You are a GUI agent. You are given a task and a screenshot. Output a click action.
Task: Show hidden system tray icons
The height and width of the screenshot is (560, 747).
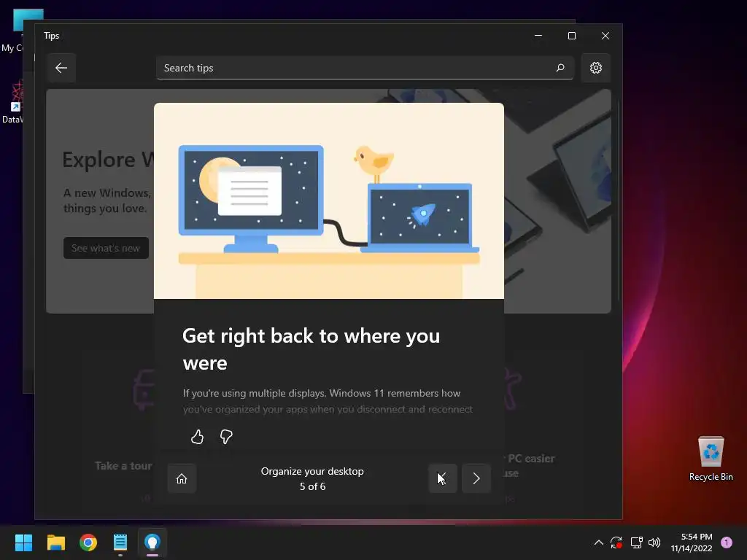click(x=599, y=542)
